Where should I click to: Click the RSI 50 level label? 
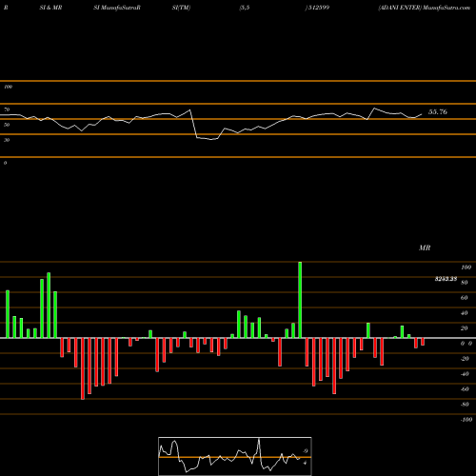point(7,125)
